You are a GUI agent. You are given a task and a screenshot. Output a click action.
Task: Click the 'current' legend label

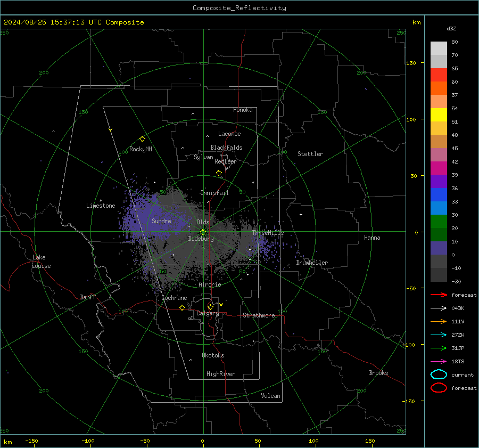point(463,374)
